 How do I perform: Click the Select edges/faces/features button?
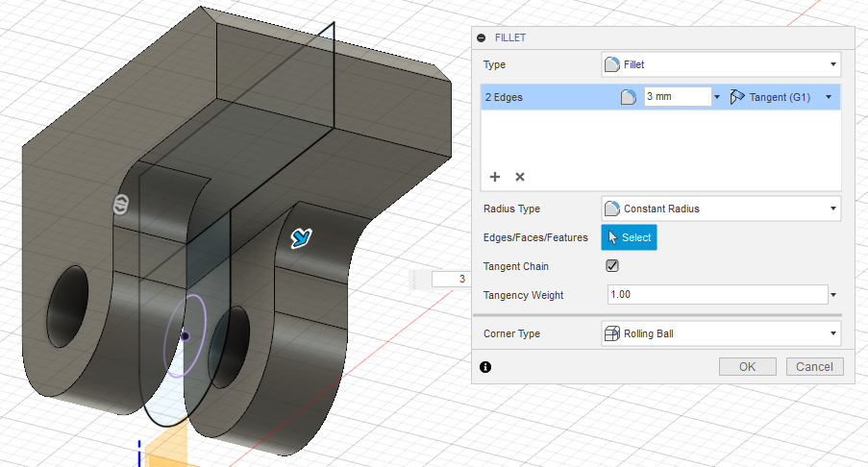629,237
